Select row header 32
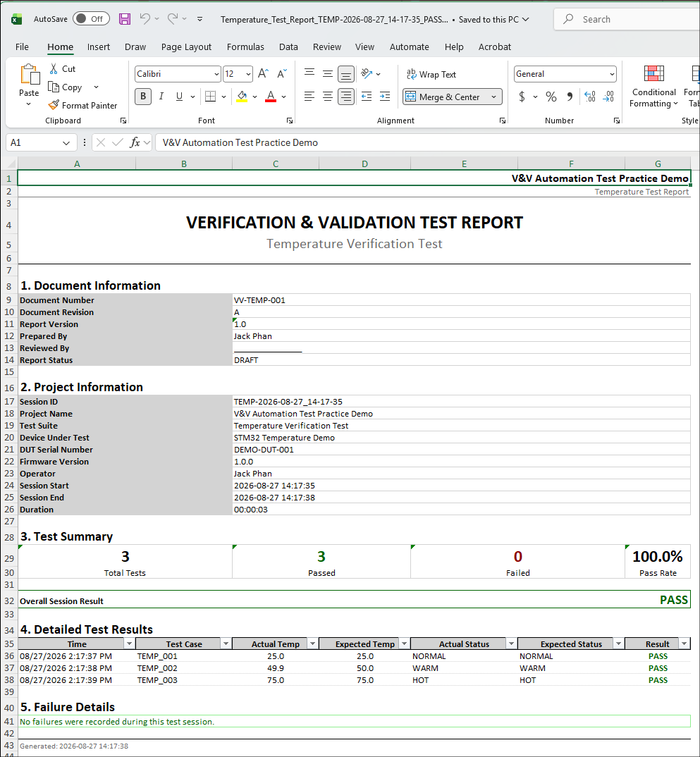 [9, 601]
